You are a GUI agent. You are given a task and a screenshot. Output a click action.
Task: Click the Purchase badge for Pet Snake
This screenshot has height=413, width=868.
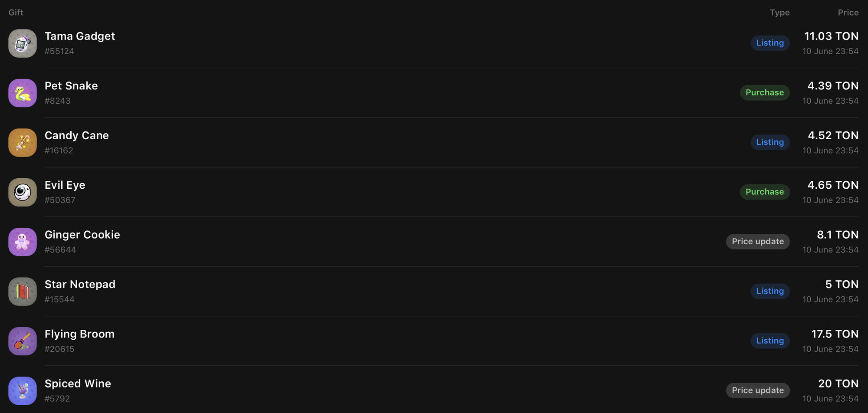[x=764, y=92]
